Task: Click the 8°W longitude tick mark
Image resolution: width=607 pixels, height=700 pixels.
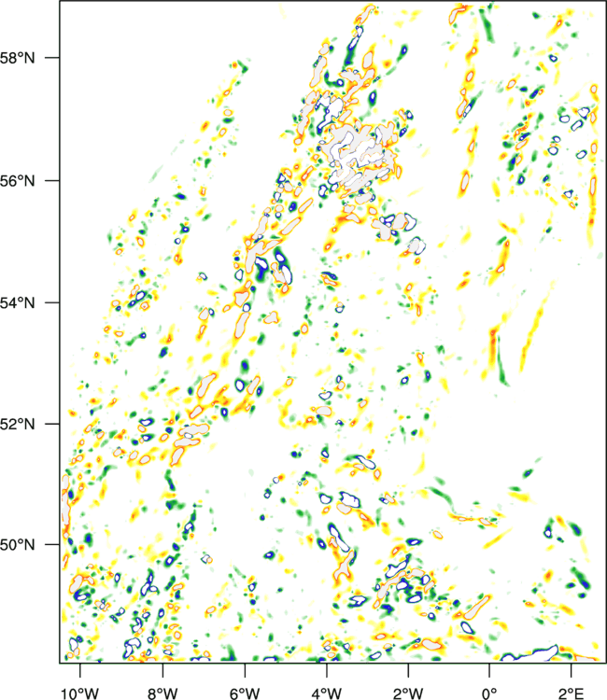Action: coord(162,670)
